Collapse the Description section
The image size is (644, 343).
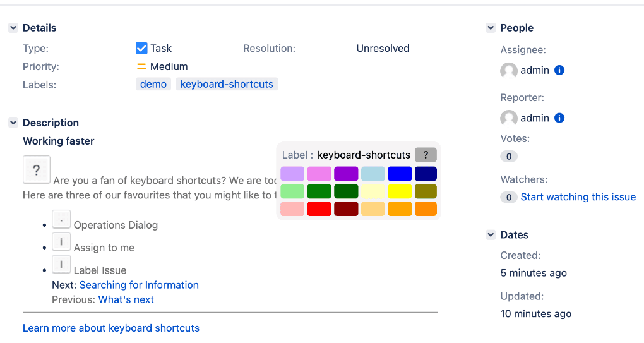coord(13,123)
